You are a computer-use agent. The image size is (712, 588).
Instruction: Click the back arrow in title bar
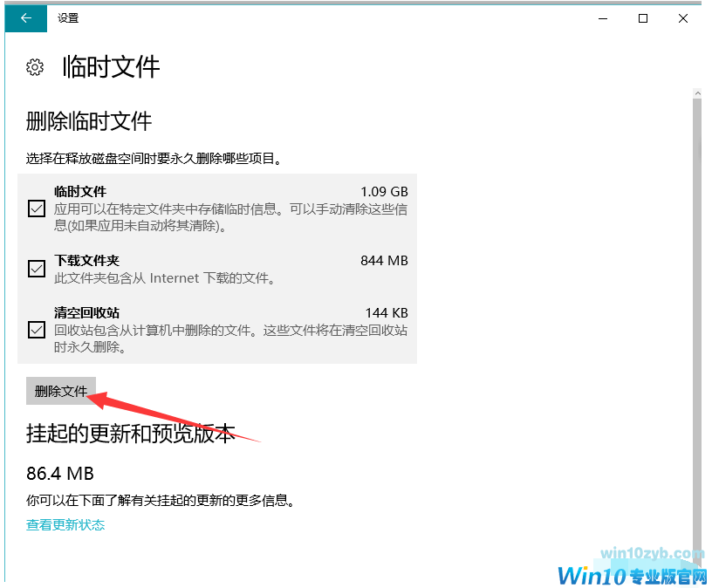pyautogui.click(x=26, y=18)
